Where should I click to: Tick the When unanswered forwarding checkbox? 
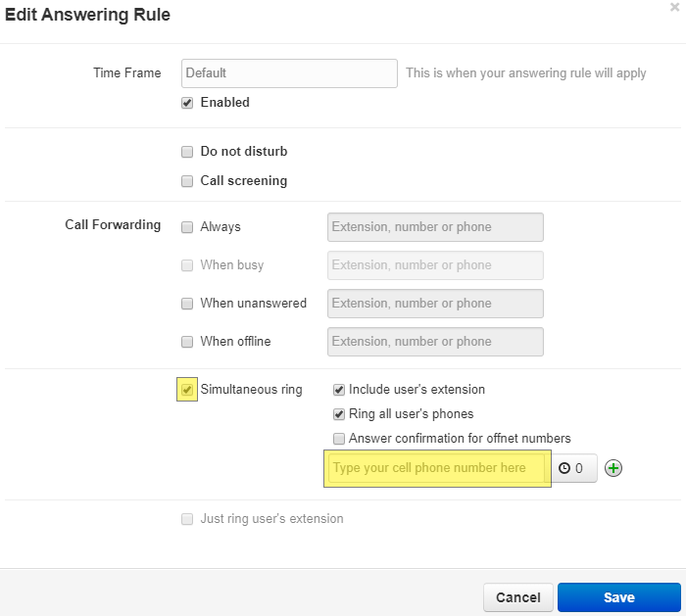click(187, 304)
